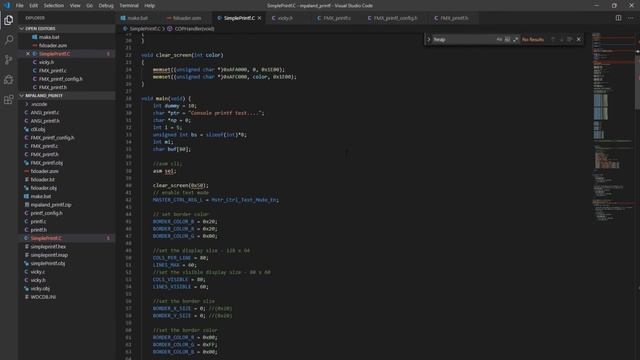Switch to the vicky.h tab
Screen dimensions: 640x360
pos(284,18)
